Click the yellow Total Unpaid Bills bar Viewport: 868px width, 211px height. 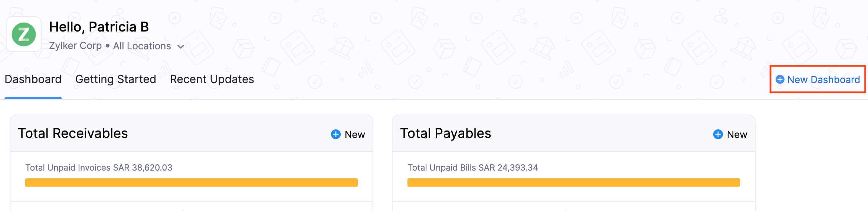tap(573, 182)
